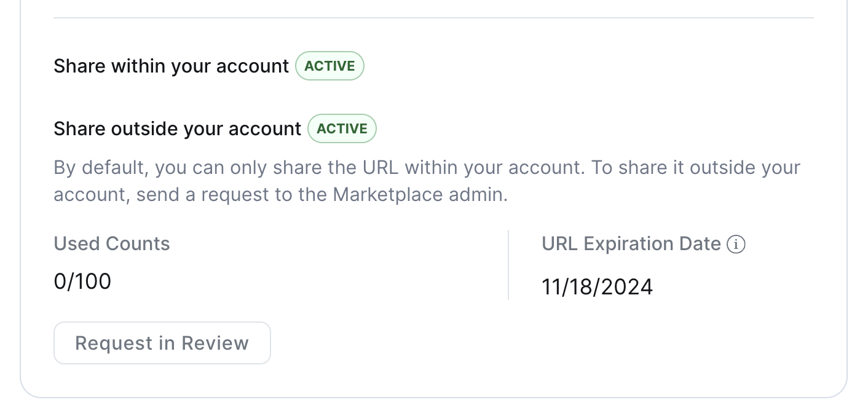Screen dimensions: 868x413
Task: Select the Share within your account heading
Action: [171, 66]
